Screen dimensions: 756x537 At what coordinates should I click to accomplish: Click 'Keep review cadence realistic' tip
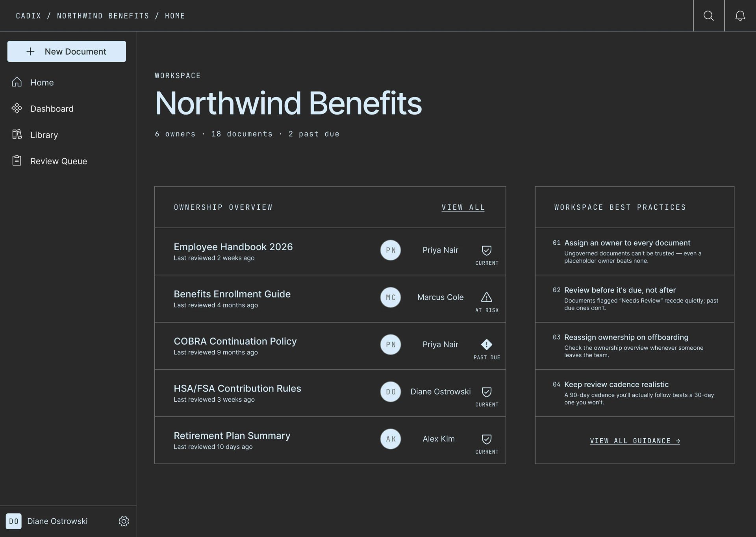(x=616, y=385)
